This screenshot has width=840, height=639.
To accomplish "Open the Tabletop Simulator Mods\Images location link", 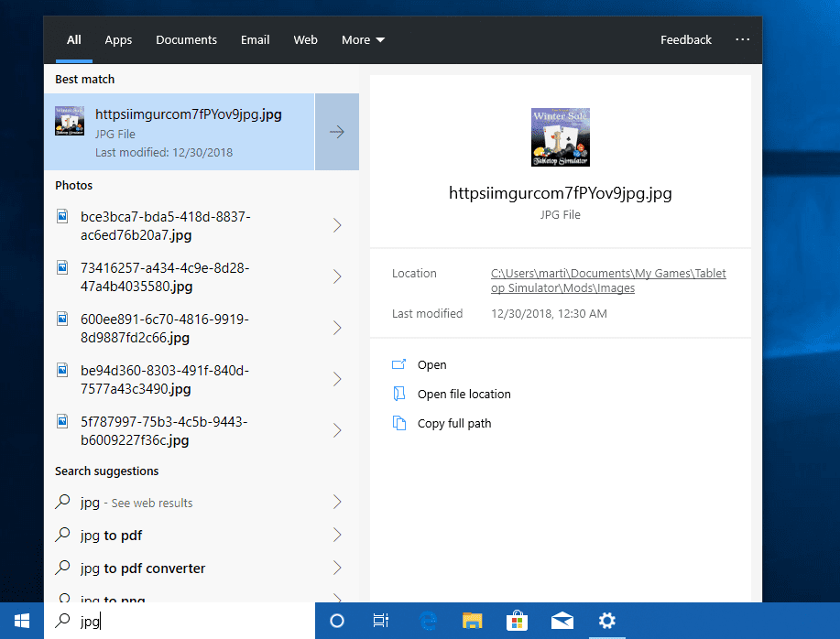I will 607,281.
